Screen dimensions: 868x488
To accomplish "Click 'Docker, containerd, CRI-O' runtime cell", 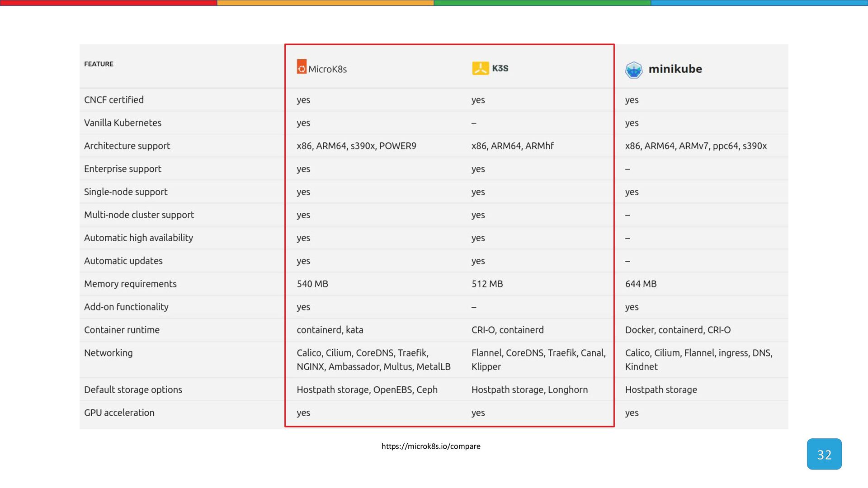I will tap(678, 330).
